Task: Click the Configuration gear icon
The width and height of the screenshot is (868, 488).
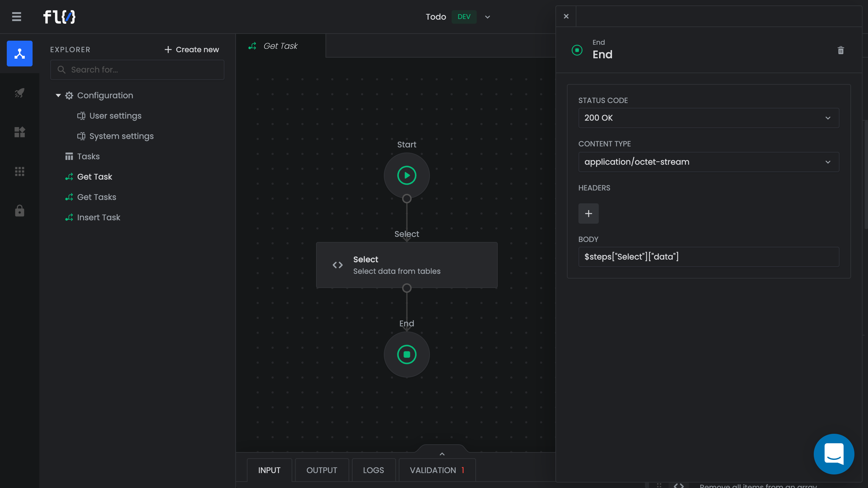Action: click(69, 96)
